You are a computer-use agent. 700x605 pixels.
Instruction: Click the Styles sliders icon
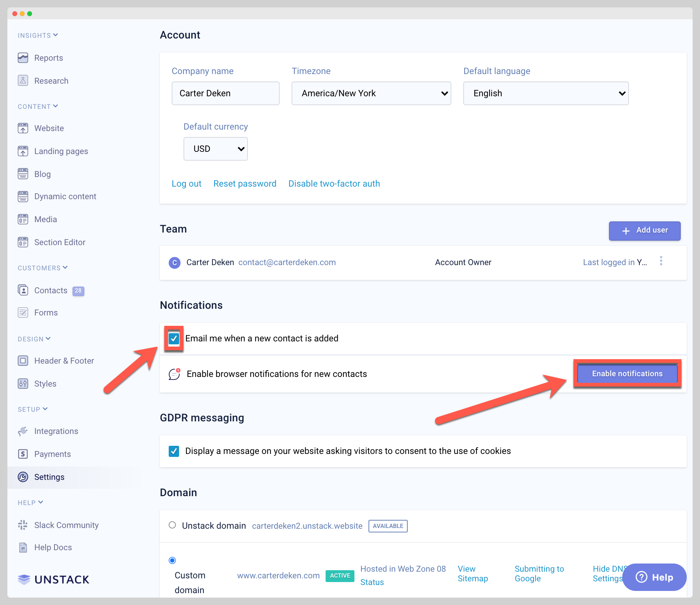[x=23, y=384]
